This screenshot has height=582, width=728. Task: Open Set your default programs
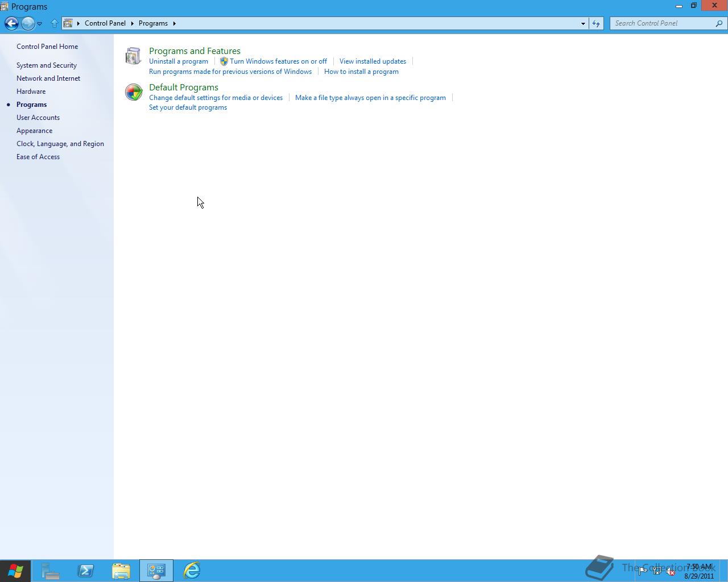188,107
